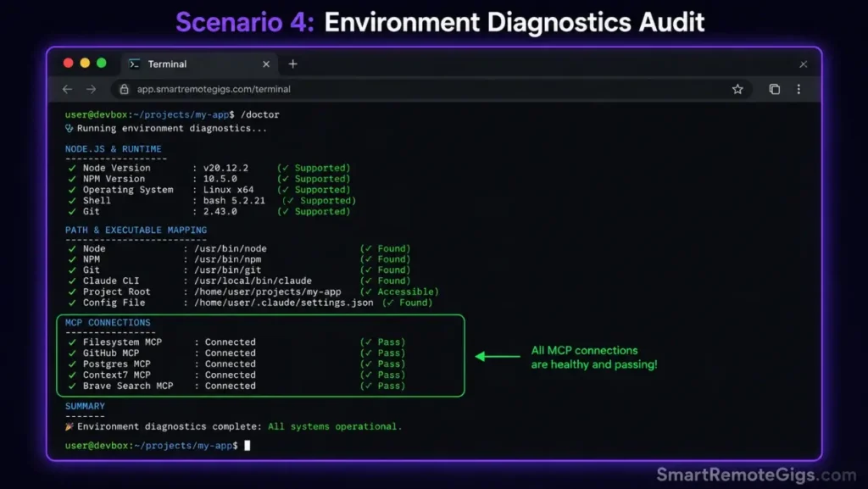The width and height of the screenshot is (868, 489).
Task: Click 'All systems operational.' text
Action: (335, 426)
